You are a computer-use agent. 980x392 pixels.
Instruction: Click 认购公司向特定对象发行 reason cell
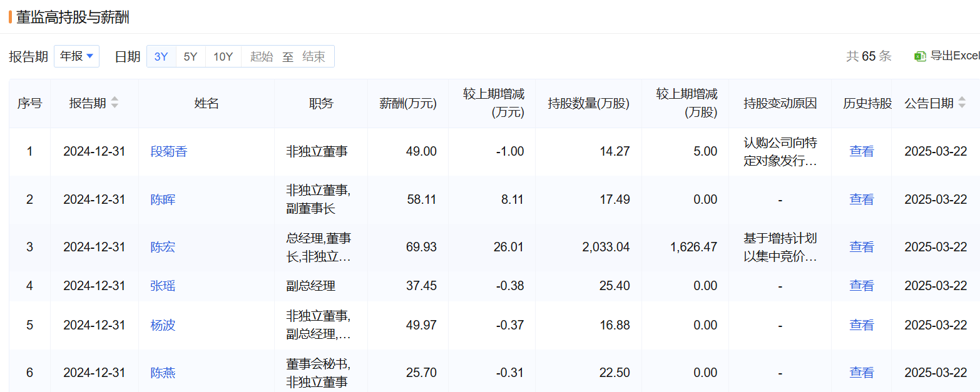point(780,151)
